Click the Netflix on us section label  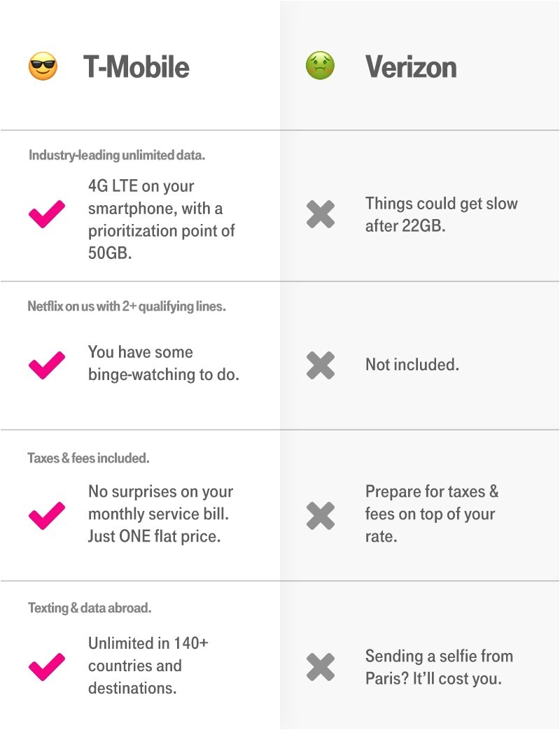click(x=127, y=307)
